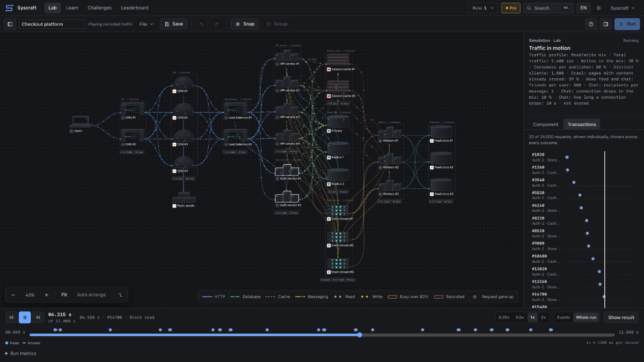Select the Session cache #1 node
Screen dimensions: 644x362
pyautogui.click(x=341, y=62)
